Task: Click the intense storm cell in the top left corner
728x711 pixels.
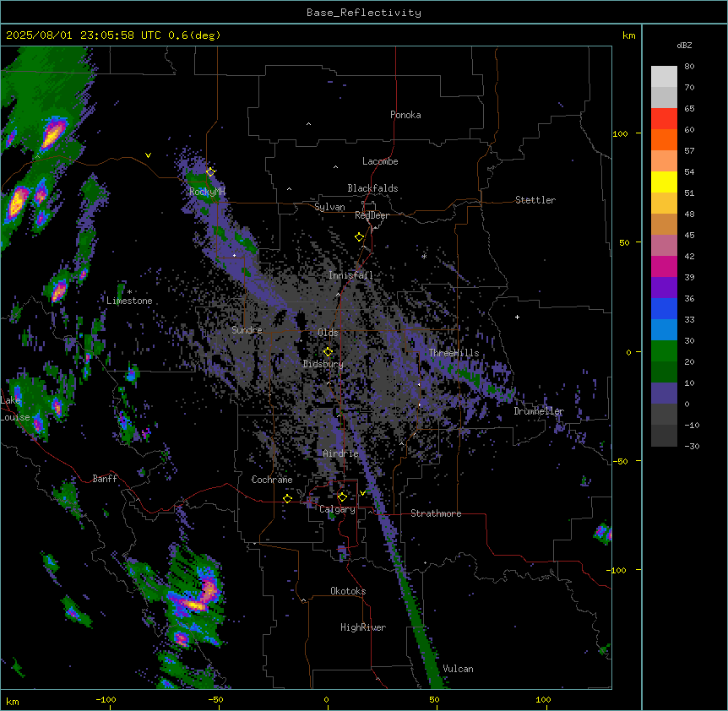Action: pyautogui.click(x=53, y=133)
